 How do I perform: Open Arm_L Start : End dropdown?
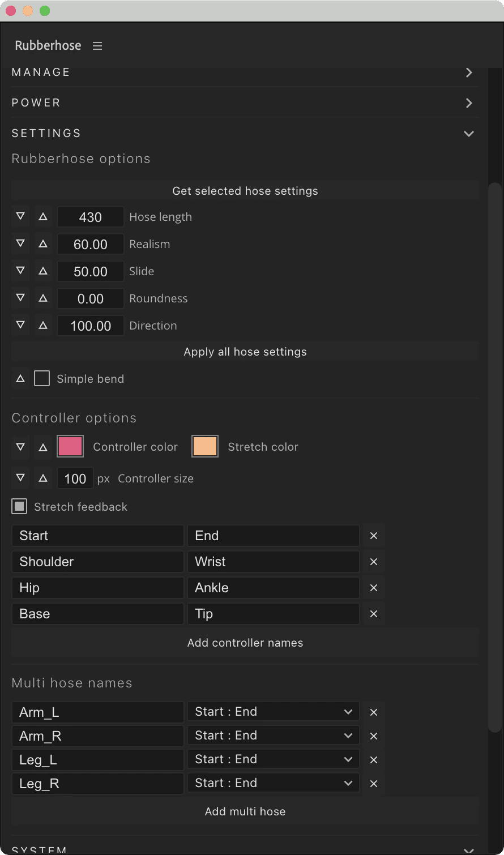pos(274,712)
